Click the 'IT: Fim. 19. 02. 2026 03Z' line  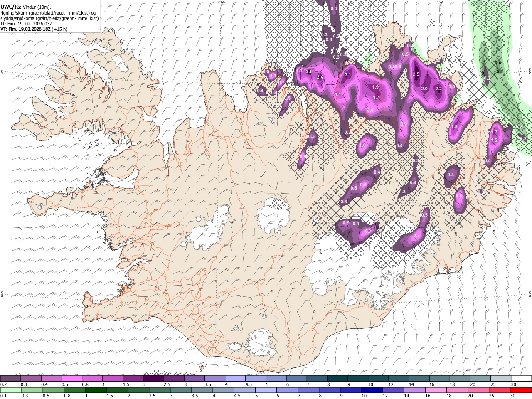coord(26,24)
